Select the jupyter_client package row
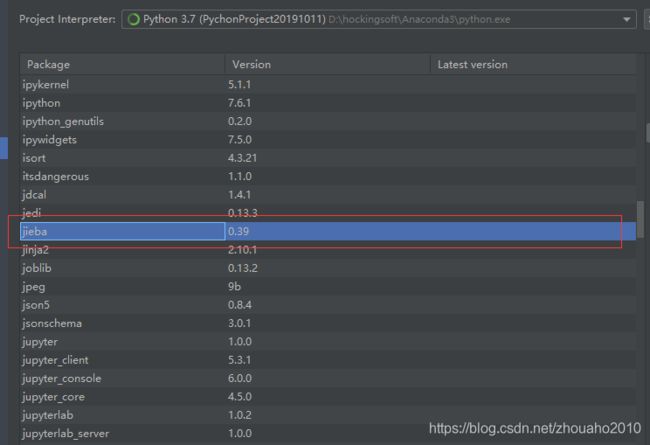Screen dimensions: 650x445 pos(327,360)
